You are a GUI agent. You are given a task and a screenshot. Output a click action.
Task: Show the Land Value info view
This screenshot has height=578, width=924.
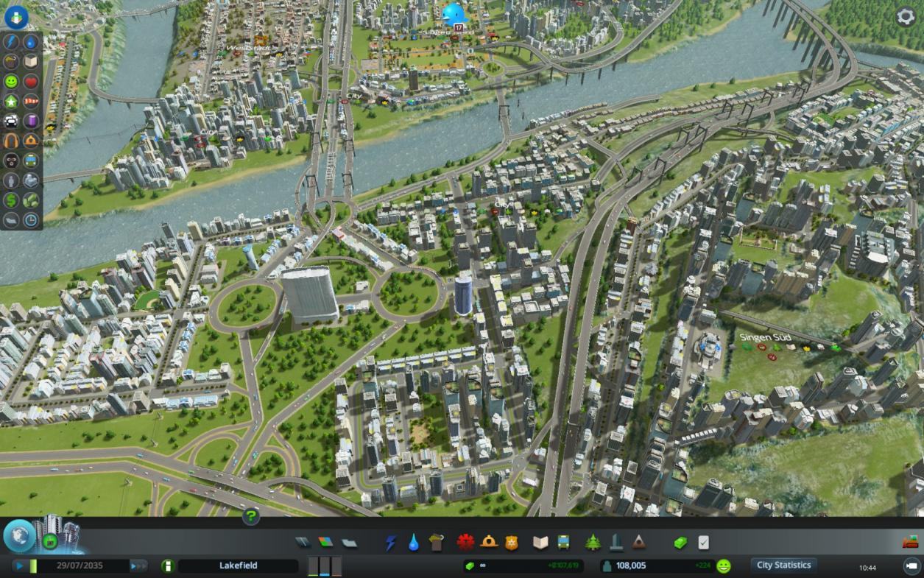point(11,200)
